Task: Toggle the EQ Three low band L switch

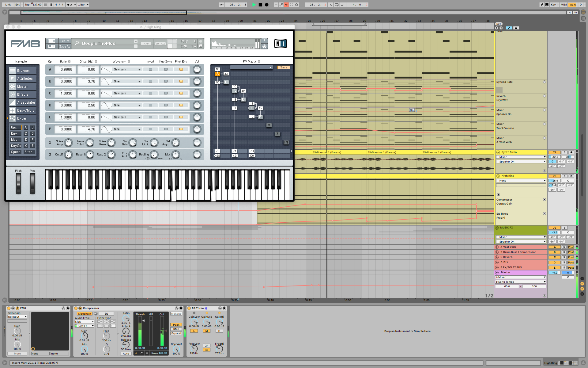Action: click(194, 331)
